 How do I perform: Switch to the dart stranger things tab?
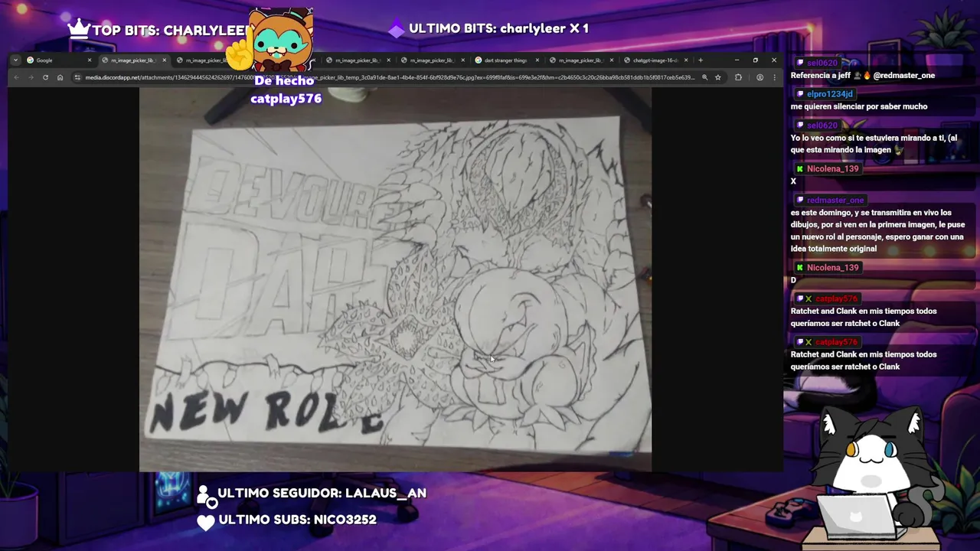pyautogui.click(x=506, y=60)
